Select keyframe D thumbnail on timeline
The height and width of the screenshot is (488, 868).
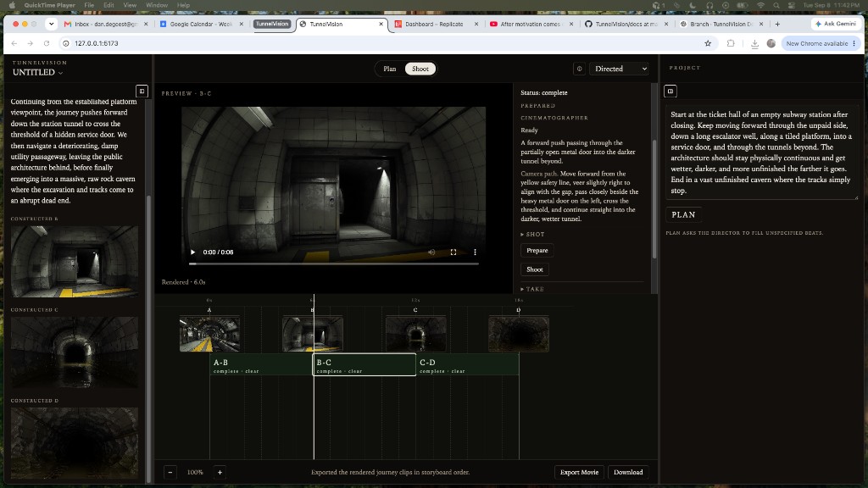point(519,334)
